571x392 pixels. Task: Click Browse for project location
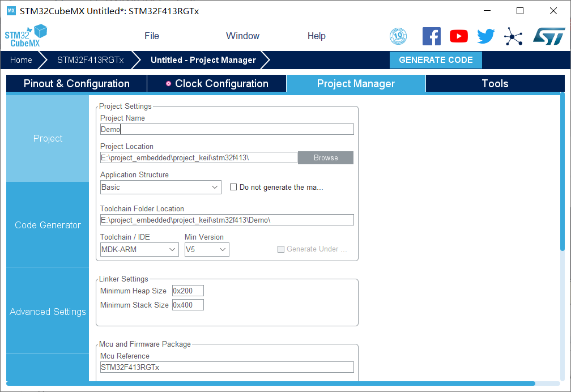click(x=326, y=157)
